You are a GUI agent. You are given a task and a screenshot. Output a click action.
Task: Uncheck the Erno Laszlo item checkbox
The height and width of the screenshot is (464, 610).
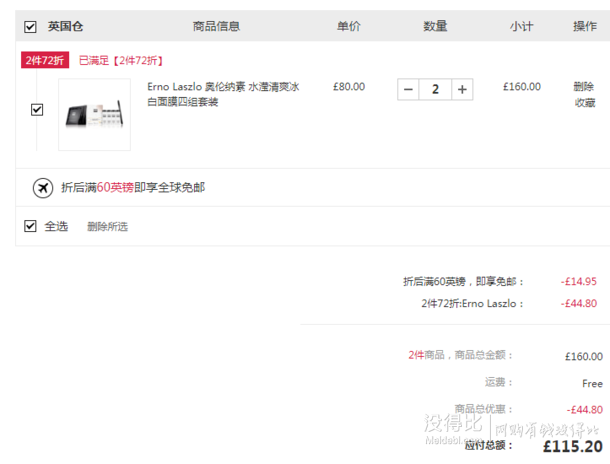(x=37, y=110)
